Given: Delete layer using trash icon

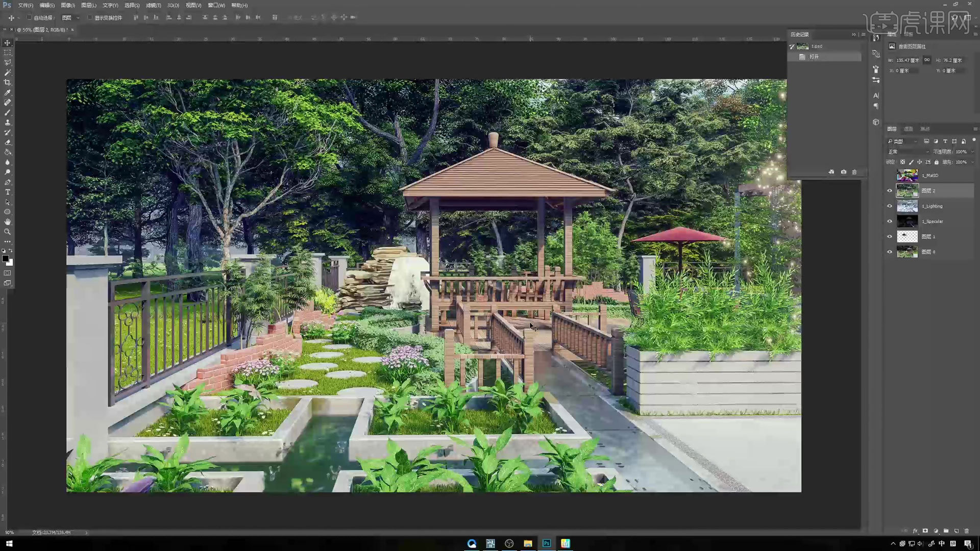Looking at the screenshot, I should pyautogui.click(x=966, y=531).
